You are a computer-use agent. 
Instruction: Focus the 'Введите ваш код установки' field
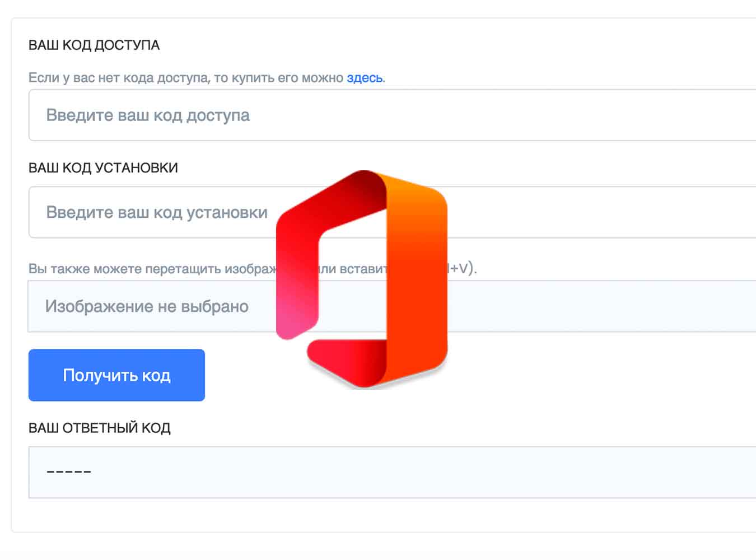point(392,212)
